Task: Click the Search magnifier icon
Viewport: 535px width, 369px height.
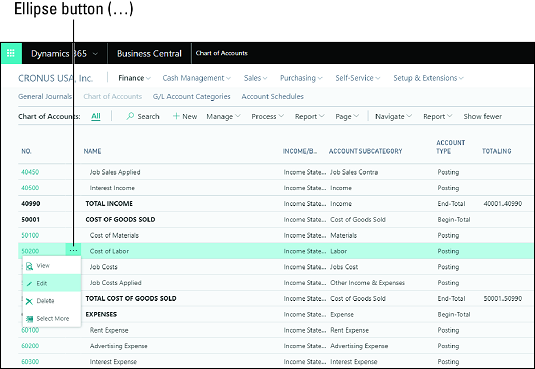Action: coord(130,116)
